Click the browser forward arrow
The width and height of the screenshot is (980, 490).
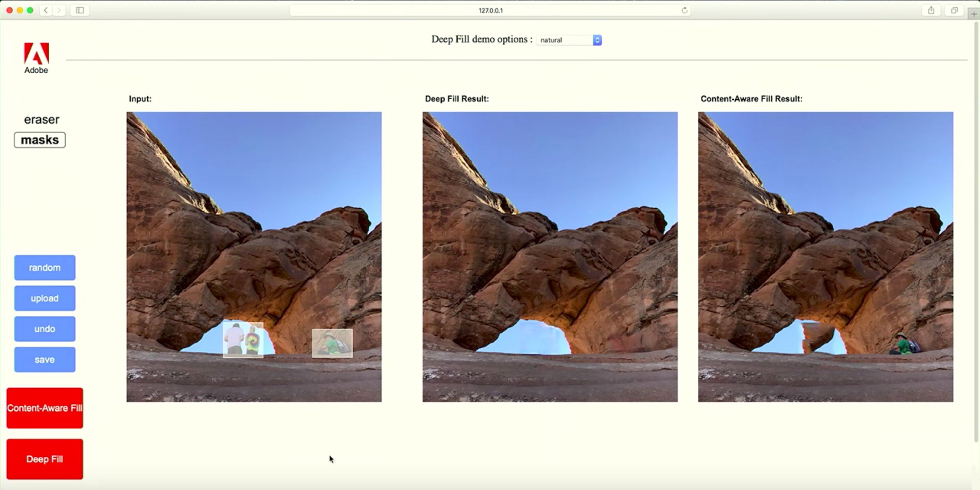pos(59,10)
